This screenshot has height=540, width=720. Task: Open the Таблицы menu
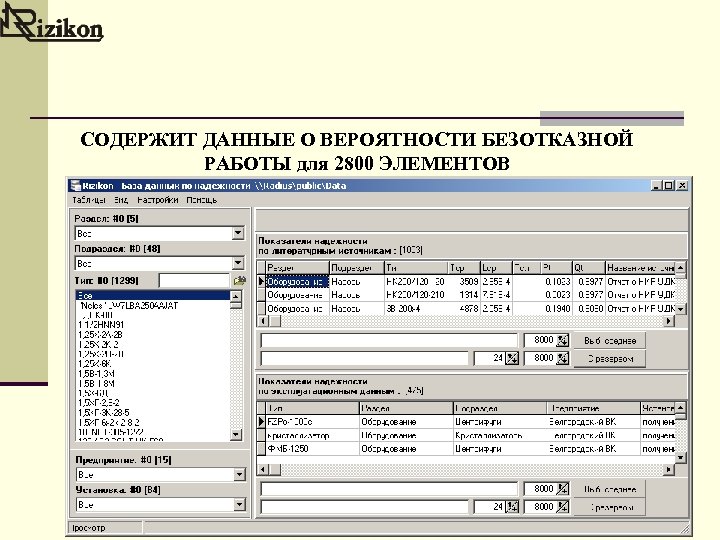tap(89, 200)
